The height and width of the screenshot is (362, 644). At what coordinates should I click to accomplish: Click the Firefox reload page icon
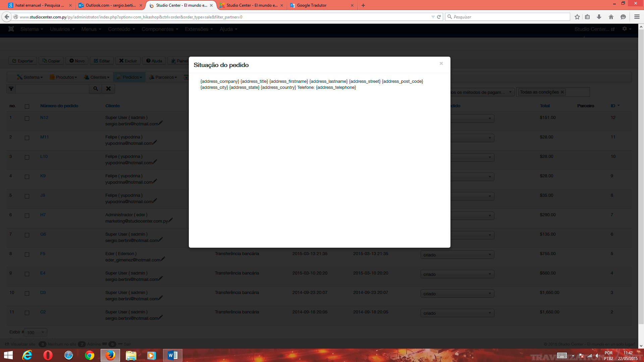439,17
